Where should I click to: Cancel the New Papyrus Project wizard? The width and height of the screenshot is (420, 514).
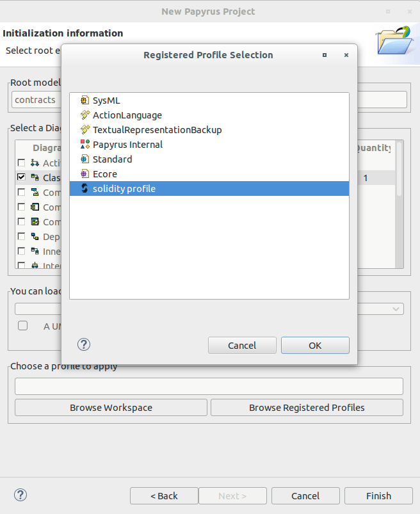click(x=305, y=495)
